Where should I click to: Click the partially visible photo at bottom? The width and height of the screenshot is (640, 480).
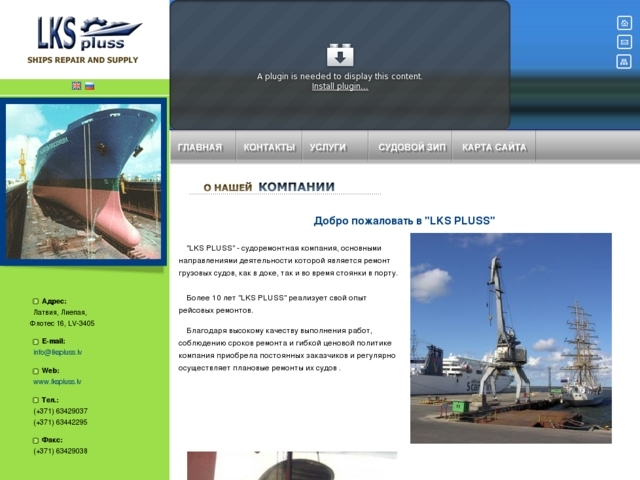pyautogui.click(x=292, y=466)
